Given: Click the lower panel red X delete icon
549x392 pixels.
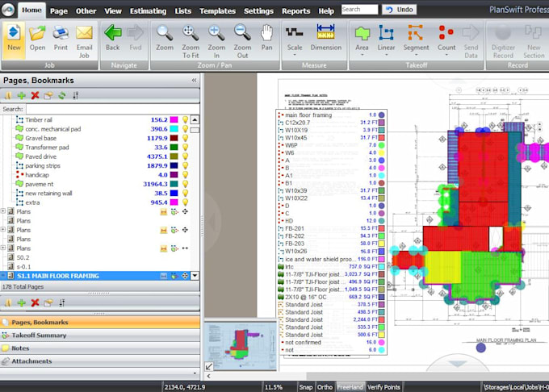Looking at the screenshot, I should 35,302.
